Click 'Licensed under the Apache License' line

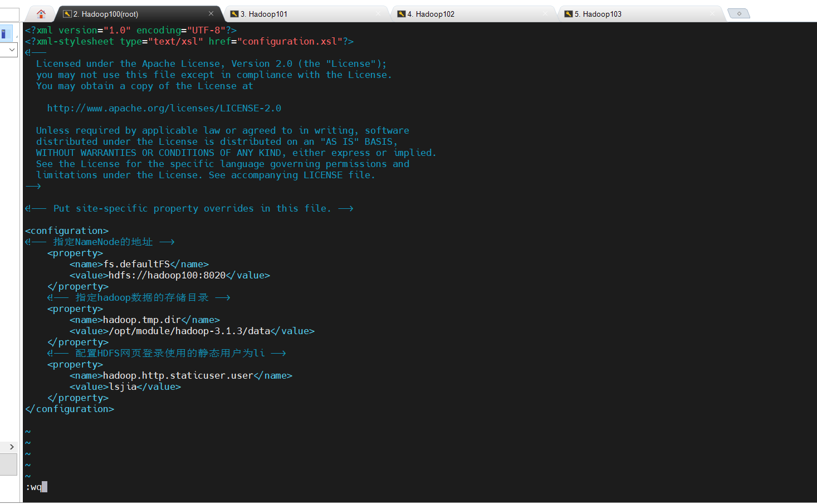(x=212, y=63)
